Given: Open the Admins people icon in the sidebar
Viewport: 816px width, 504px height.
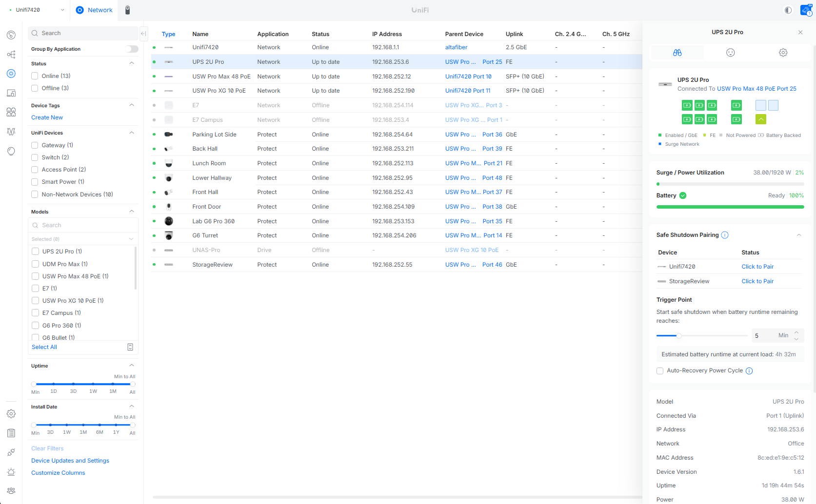Looking at the screenshot, I should pyautogui.click(x=11, y=491).
